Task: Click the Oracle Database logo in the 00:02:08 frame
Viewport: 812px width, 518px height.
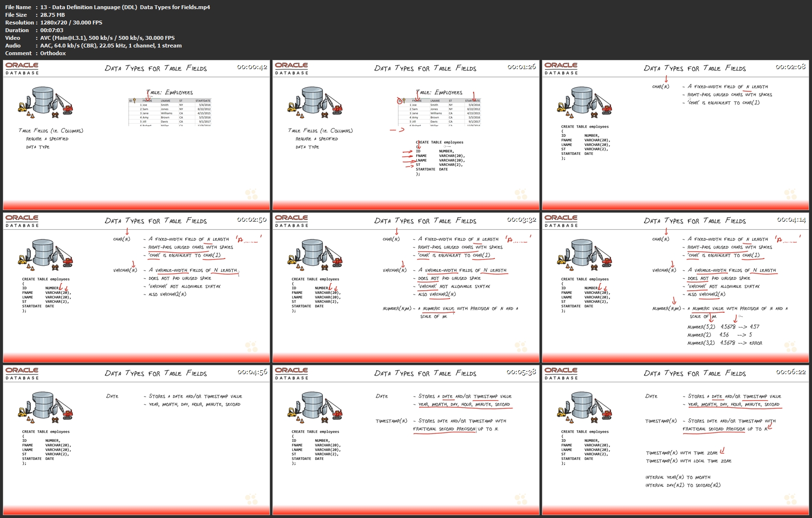Action: pyautogui.click(x=561, y=68)
